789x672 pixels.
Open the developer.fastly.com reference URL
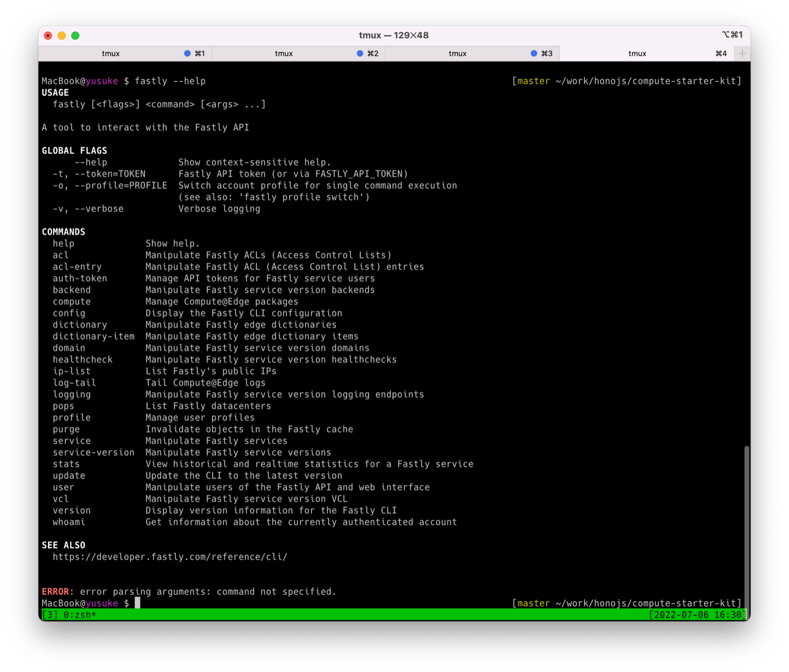(x=170, y=557)
